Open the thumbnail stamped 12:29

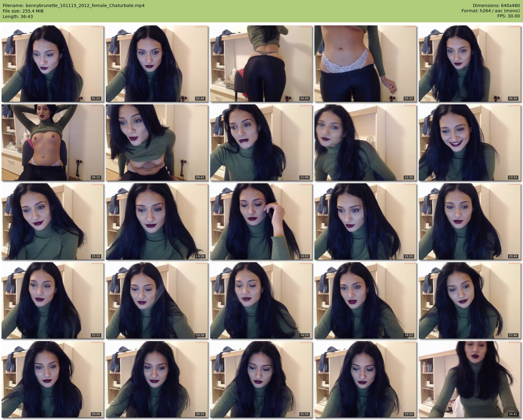(365, 143)
